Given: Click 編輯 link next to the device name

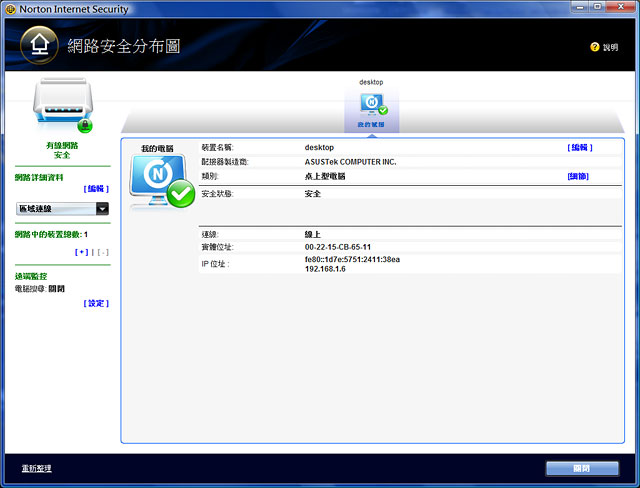Looking at the screenshot, I should coord(580,147).
